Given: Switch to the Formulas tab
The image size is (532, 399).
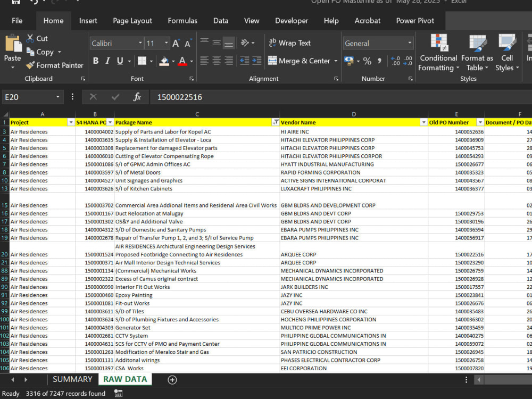Looking at the screenshot, I should pyautogui.click(x=182, y=21).
